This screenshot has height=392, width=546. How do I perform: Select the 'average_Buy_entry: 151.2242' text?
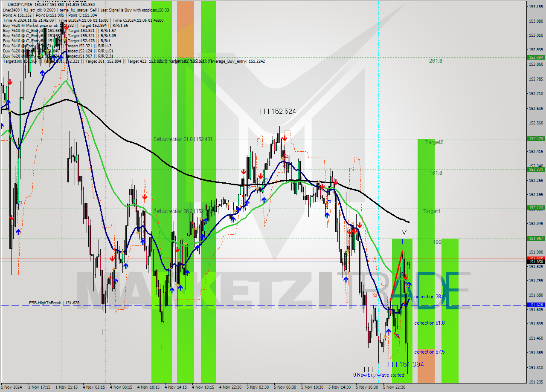click(238, 61)
